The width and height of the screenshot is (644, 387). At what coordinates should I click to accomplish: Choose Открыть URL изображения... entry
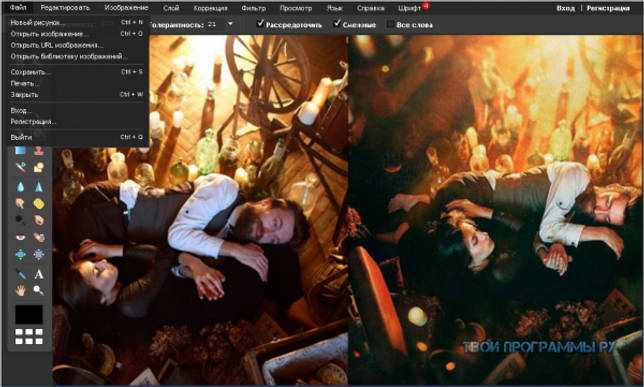point(76,45)
